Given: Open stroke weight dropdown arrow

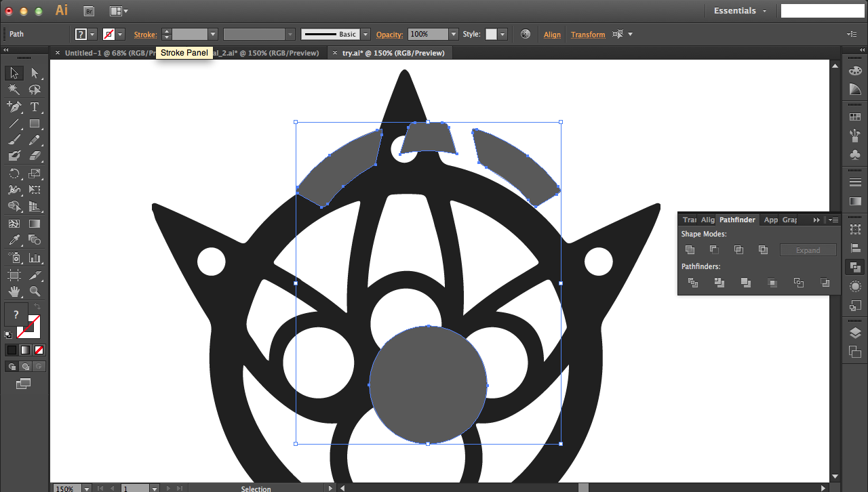Looking at the screenshot, I should (213, 34).
